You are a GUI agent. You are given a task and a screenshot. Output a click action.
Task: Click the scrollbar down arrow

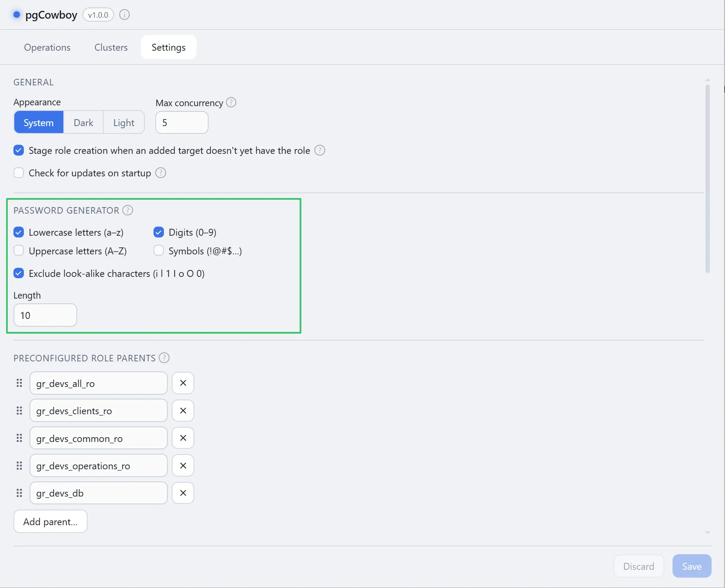tap(707, 533)
